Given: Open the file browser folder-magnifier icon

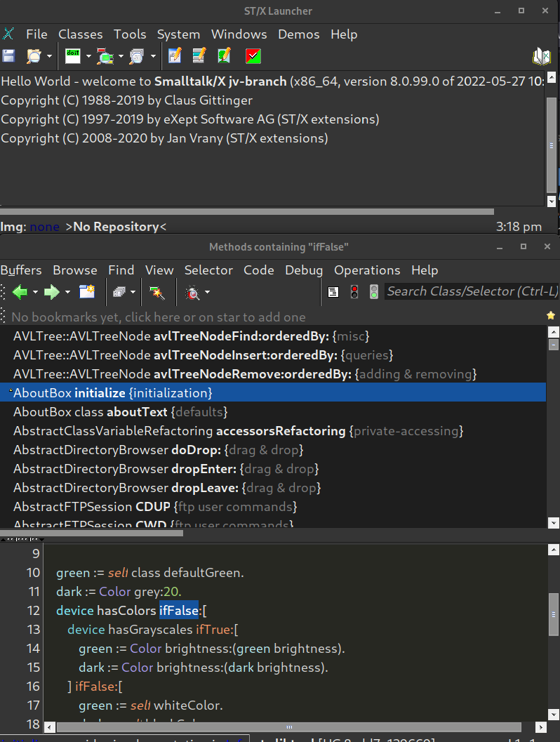Looking at the screenshot, I should coord(34,56).
